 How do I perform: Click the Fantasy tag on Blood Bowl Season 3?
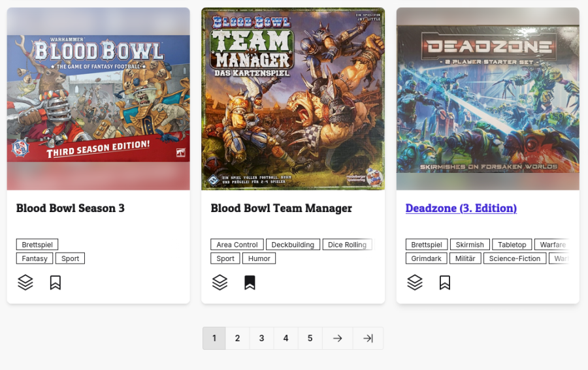click(x=35, y=258)
